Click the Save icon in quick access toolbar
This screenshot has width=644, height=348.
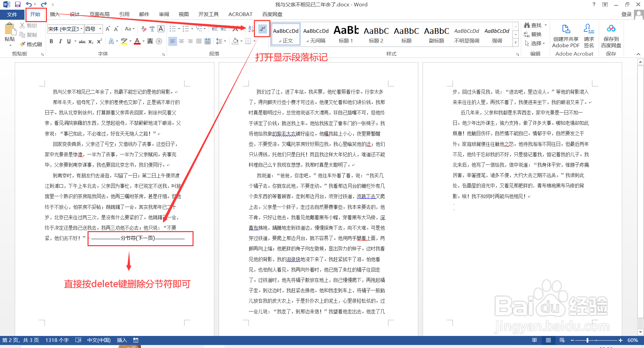[x=17, y=4]
